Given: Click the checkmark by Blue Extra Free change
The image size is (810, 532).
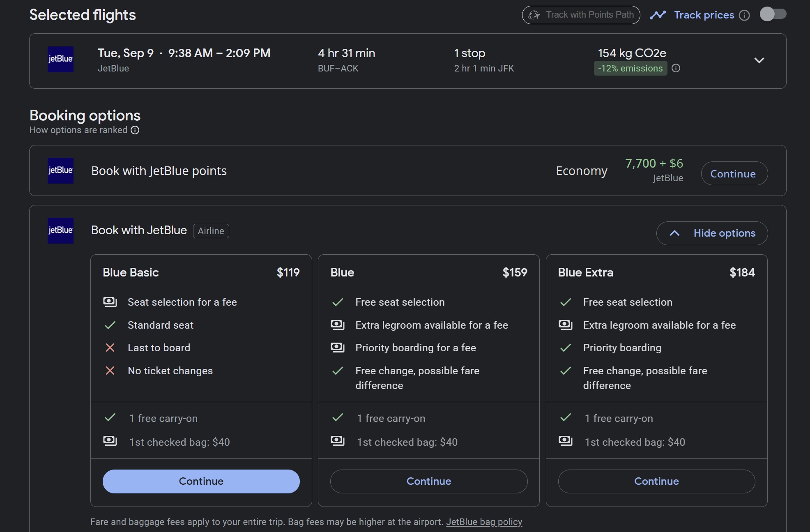Looking at the screenshot, I should point(566,371).
